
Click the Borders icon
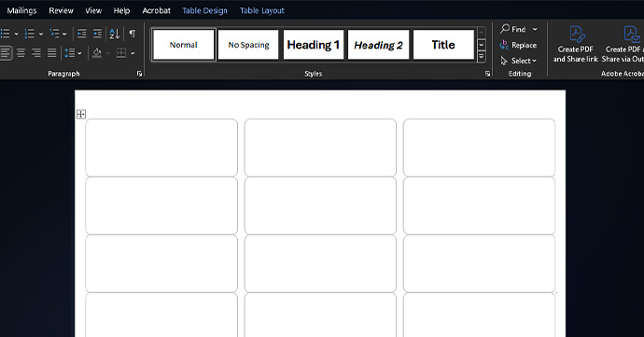point(121,53)
